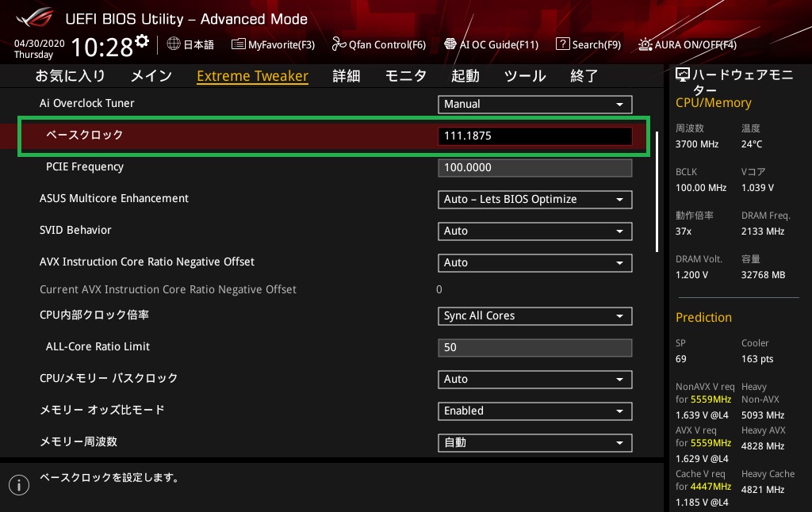Image resolution: width=812 pixels, height=512 pixels.
Task: Select the SVID Behavior label
Action: (x=75, y=230)
